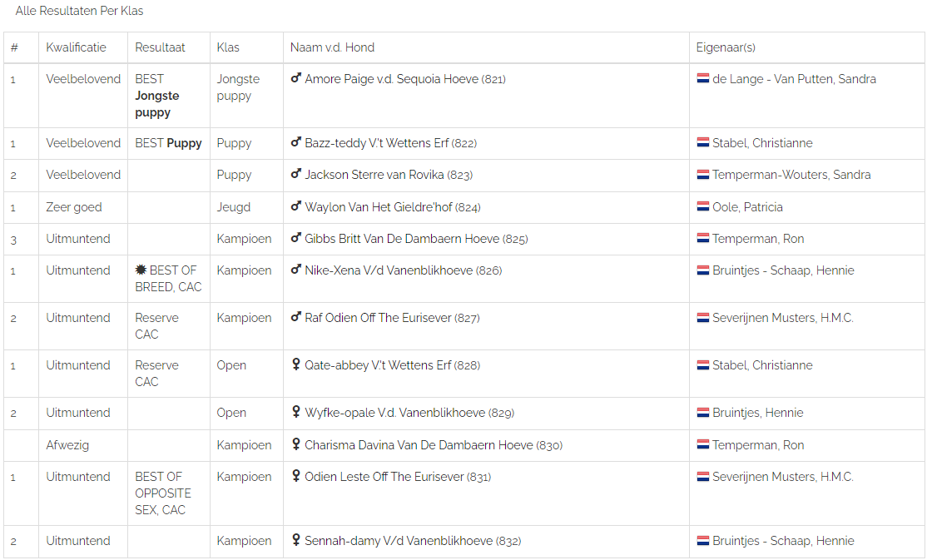Click the female symbol beside Qate-abbey
Screen dimensions: 927x560
(x=295, y=365)
